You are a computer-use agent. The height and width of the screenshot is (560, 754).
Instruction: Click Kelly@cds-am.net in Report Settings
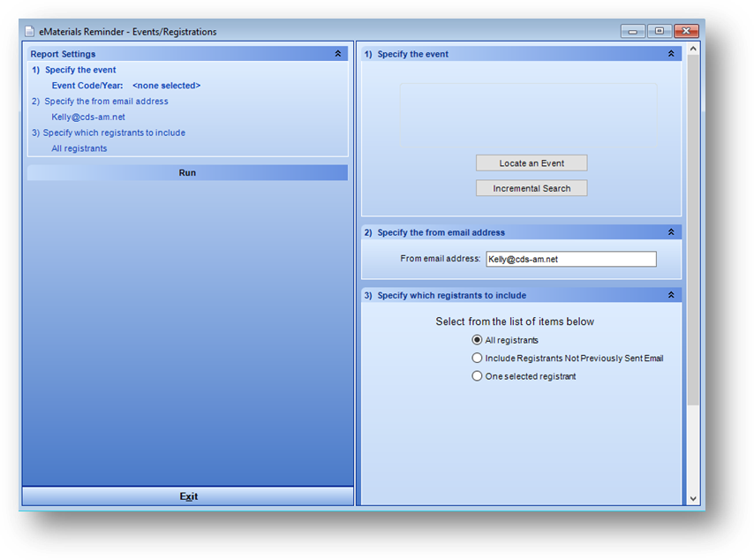click(x=88, y=117)
